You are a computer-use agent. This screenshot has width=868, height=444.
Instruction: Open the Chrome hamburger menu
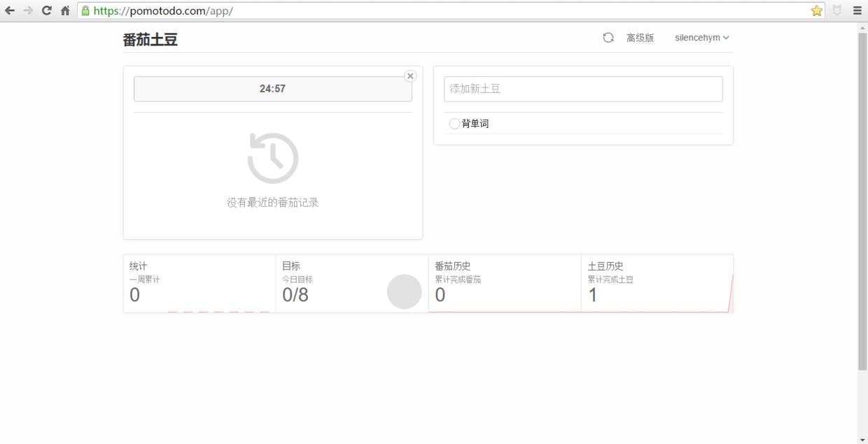(x=856, y=10)
